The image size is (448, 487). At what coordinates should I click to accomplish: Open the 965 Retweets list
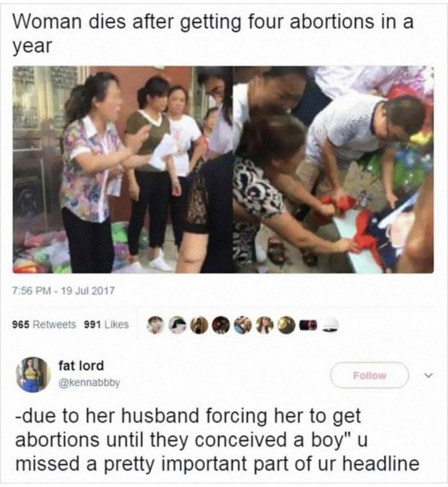[44, 325]
